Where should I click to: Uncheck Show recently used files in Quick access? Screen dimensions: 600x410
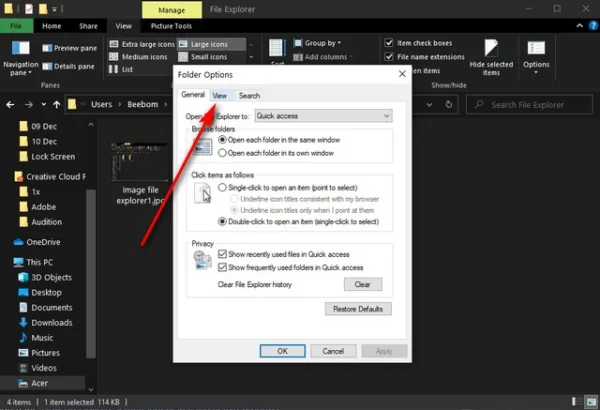click(x=222, y=254)
